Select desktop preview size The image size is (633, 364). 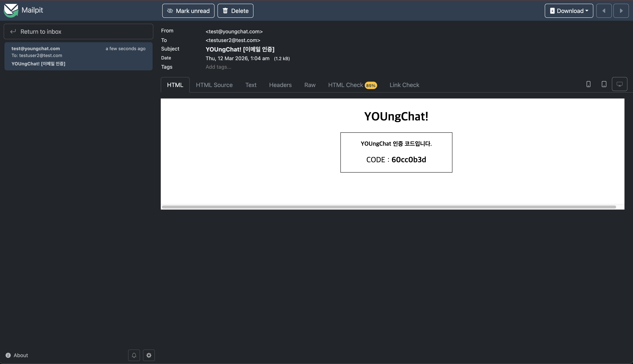[619, 84]
